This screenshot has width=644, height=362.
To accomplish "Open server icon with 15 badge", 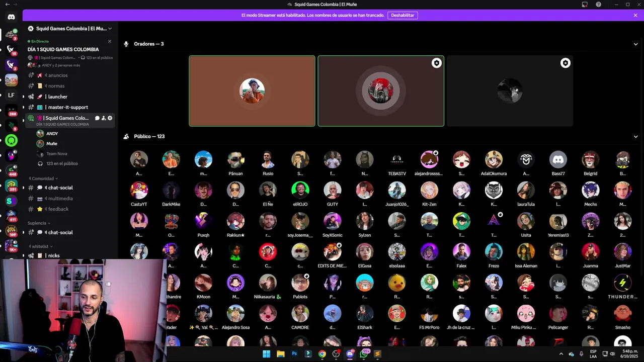I will point(11,49).
